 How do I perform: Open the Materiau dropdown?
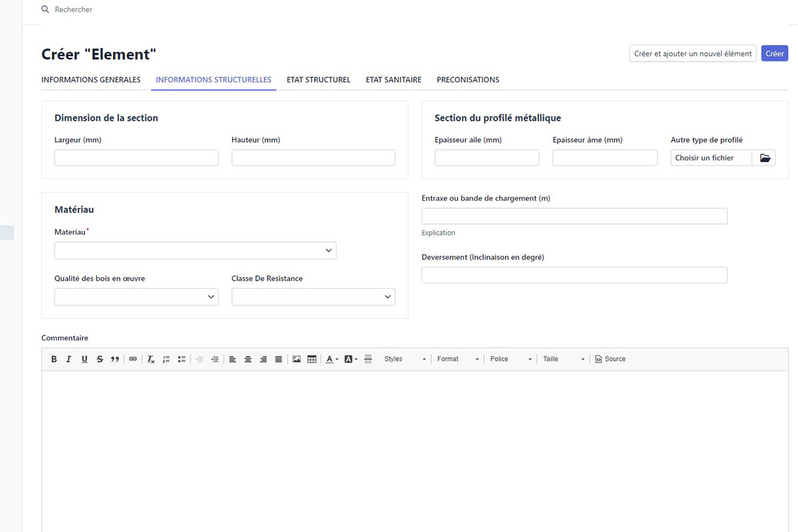(195, 250)
